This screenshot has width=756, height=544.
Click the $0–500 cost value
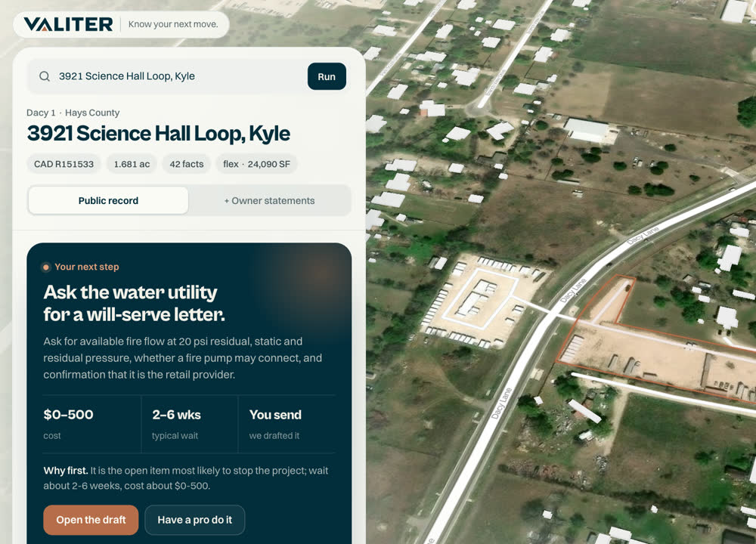click(69, 414)
